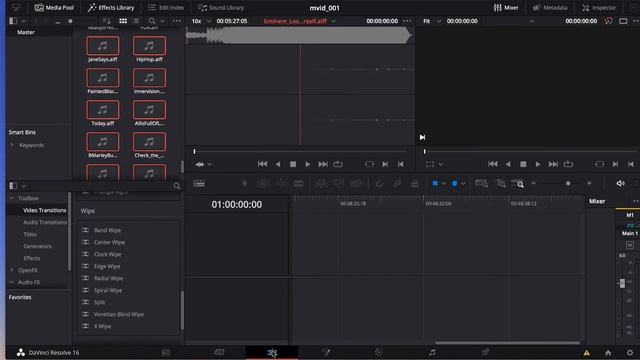Open the Inspector panel
Screen dimensions: 640x360
coord(599,8)
